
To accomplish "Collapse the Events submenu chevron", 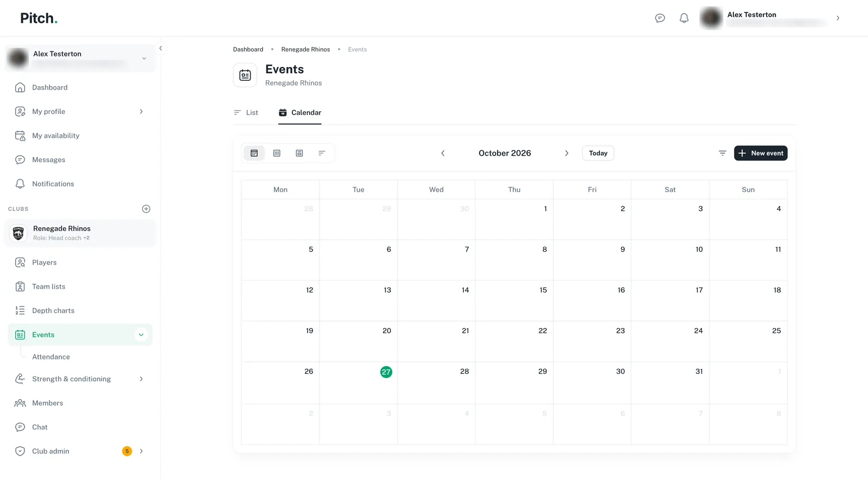I will (x=141, y=335).
